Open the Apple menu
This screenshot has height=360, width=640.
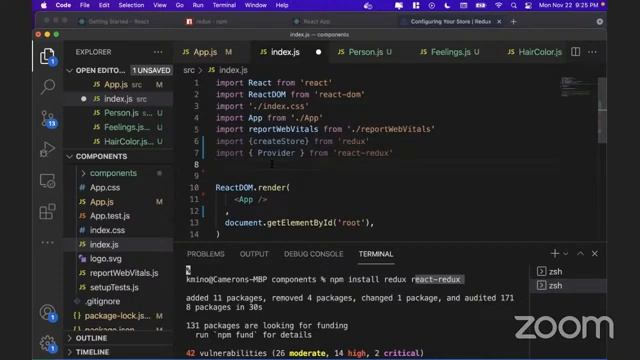tap(44, 5)
